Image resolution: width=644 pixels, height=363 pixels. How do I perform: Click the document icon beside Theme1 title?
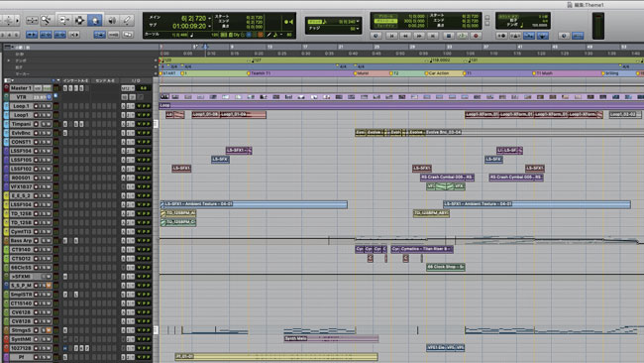(x=570, y=5)
